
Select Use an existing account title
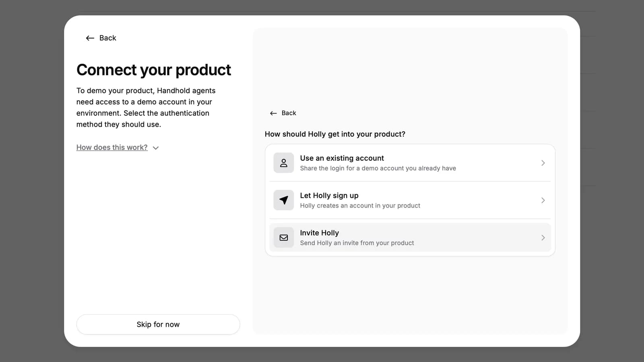pyautogui.click(x=342, y=158)
